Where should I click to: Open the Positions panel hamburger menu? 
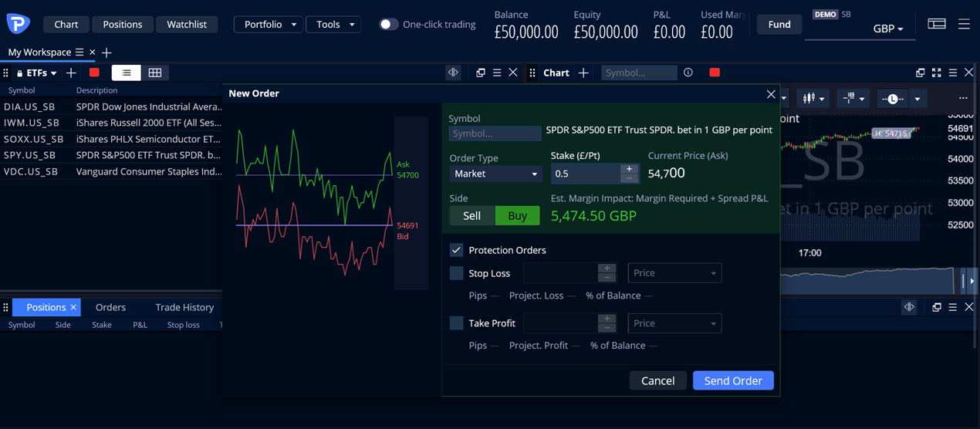953,307
